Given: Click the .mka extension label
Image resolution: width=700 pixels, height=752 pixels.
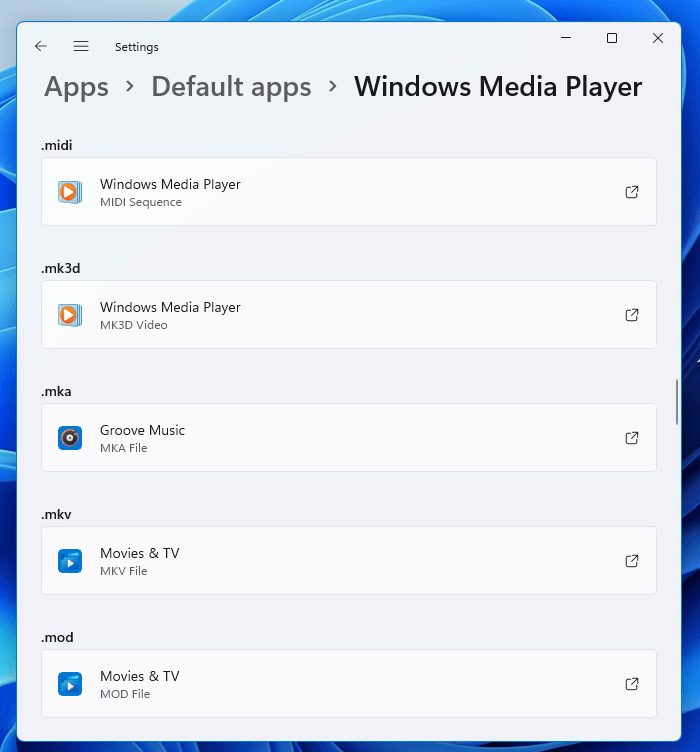Looking at the screenshot, I should tap(56, 391).
